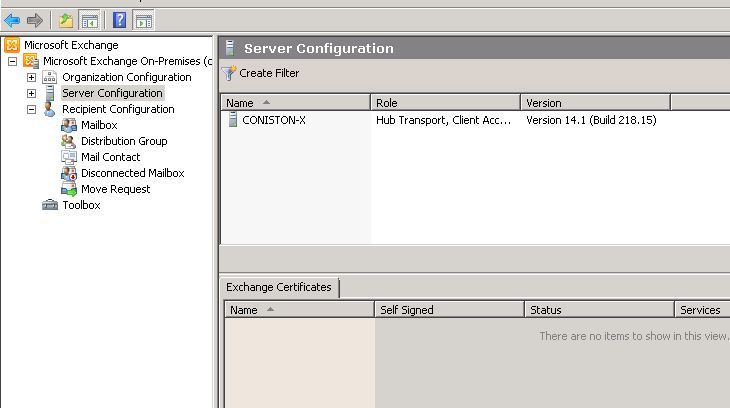
Task: Collapse the Recipient Configuration node
Action: [31, 109]
